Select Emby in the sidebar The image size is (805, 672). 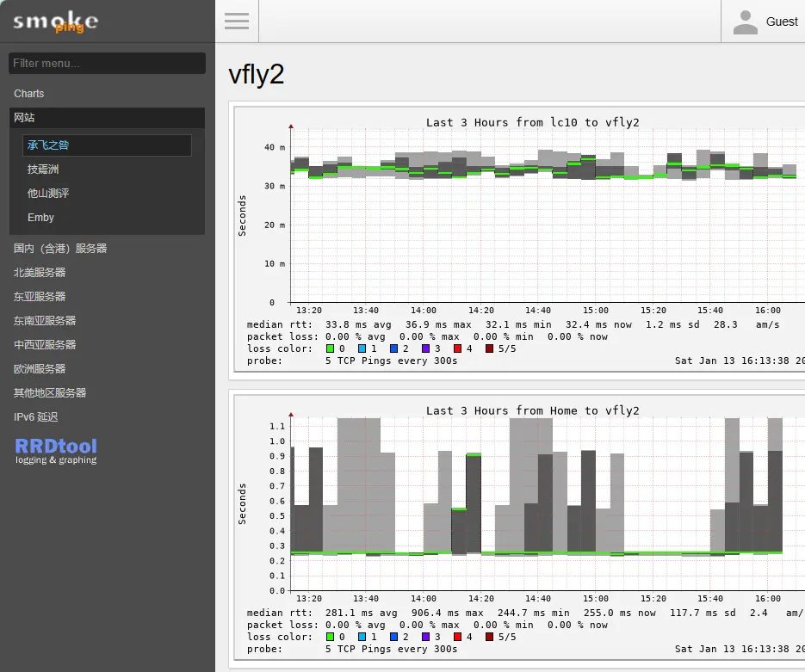point(40,218)
